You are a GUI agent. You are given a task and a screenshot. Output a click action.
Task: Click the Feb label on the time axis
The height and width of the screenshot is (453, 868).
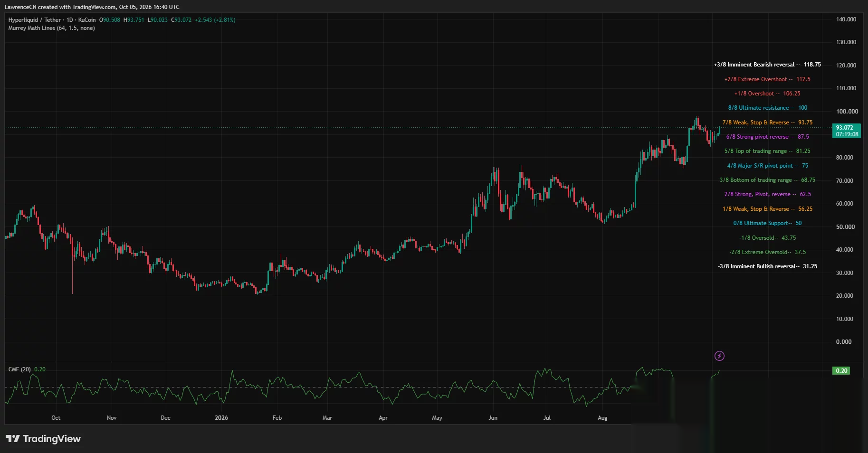point(277,418)
